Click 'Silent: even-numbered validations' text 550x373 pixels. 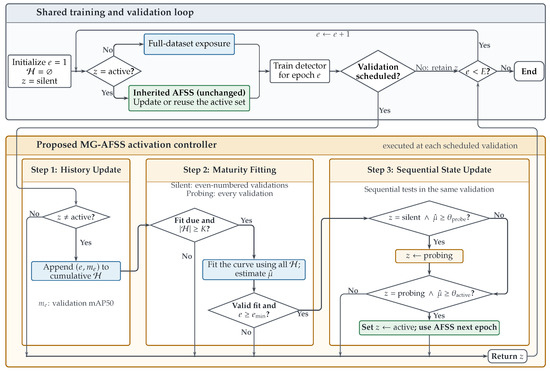tap(229, 185)
